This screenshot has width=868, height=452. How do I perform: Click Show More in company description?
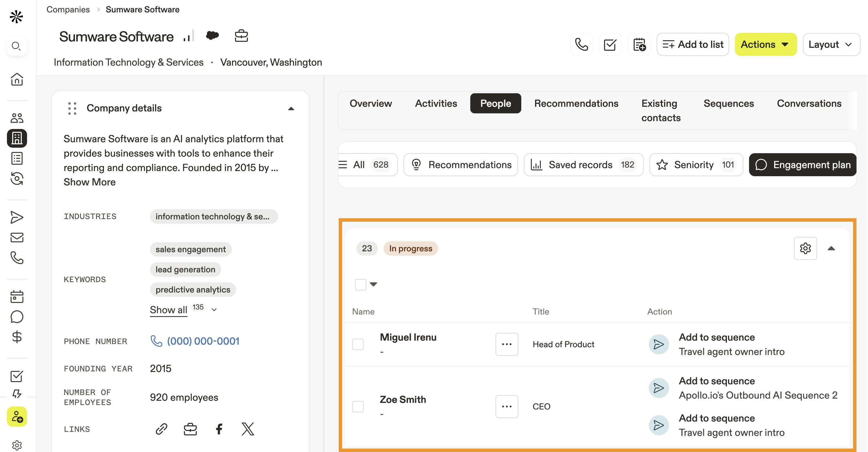[x=90, y=182]
